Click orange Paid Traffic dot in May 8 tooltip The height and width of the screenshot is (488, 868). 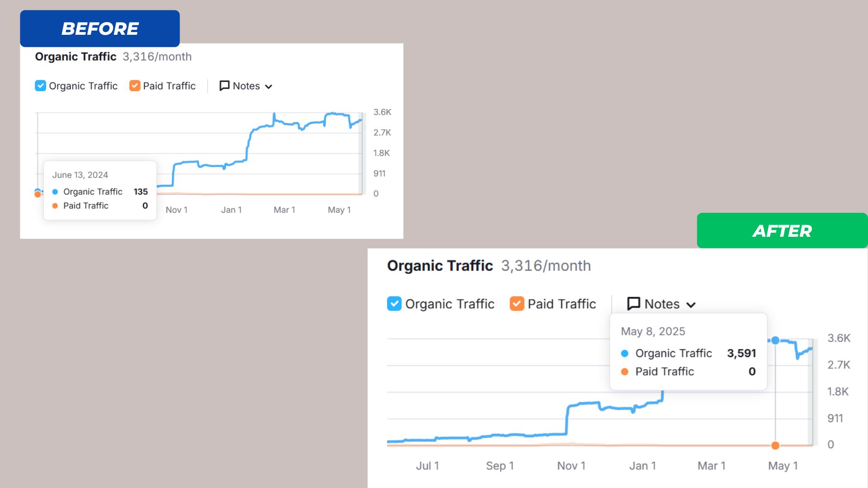(x=625, y=371)
